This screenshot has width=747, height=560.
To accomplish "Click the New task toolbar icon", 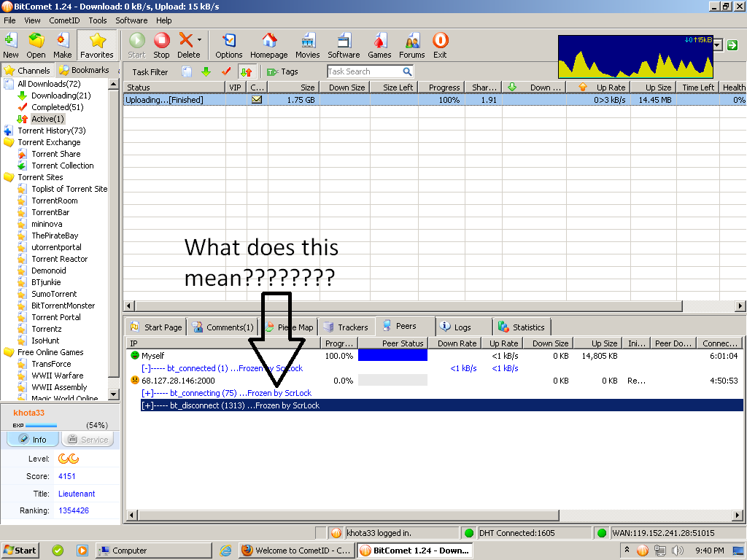I will coord(10,44).
